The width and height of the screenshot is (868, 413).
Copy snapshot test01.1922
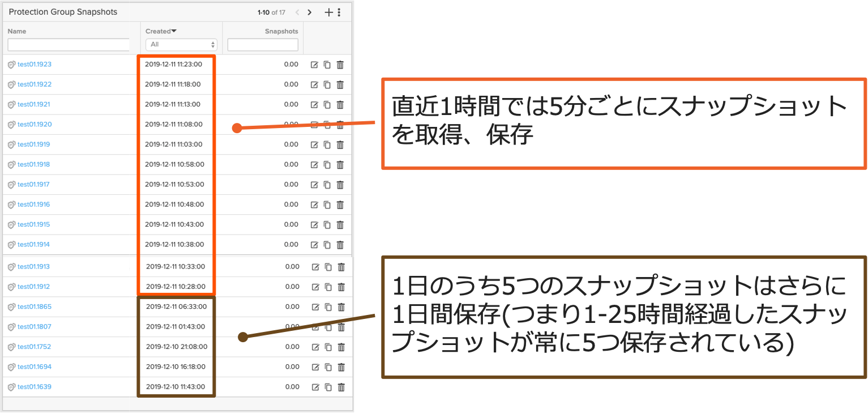tap(327, 84)
